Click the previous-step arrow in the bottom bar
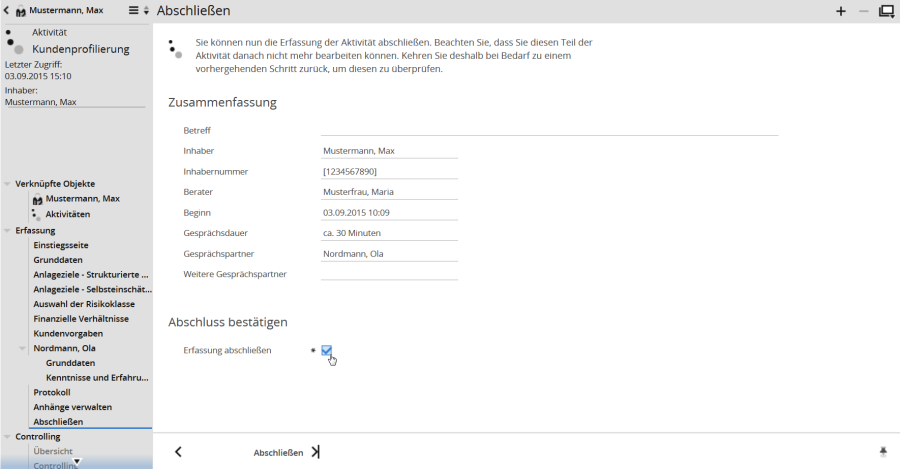The width and height of the screenshot is (900, 469). click(178, 452)
